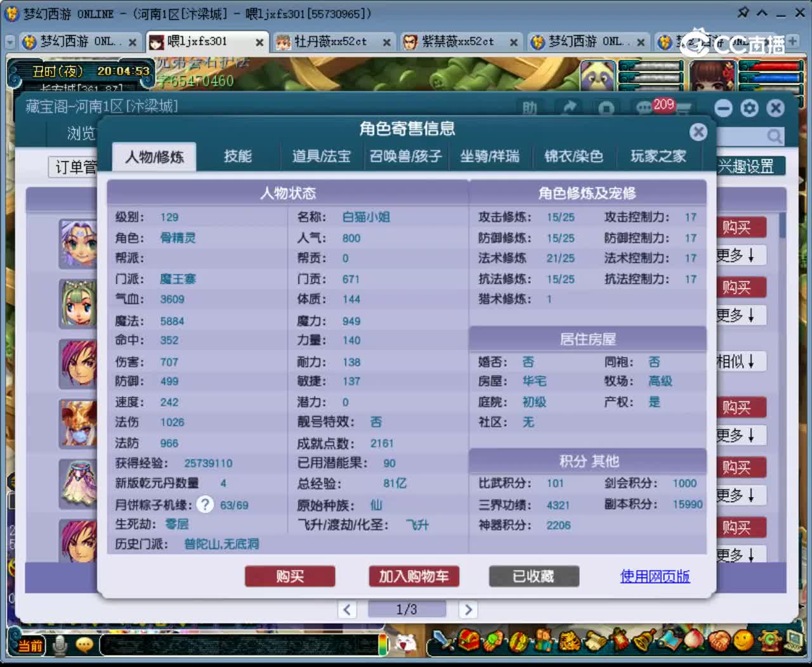Click the red 购买 button in the dialog
This screenshot has width=812, height=667.
click(290, 576)
